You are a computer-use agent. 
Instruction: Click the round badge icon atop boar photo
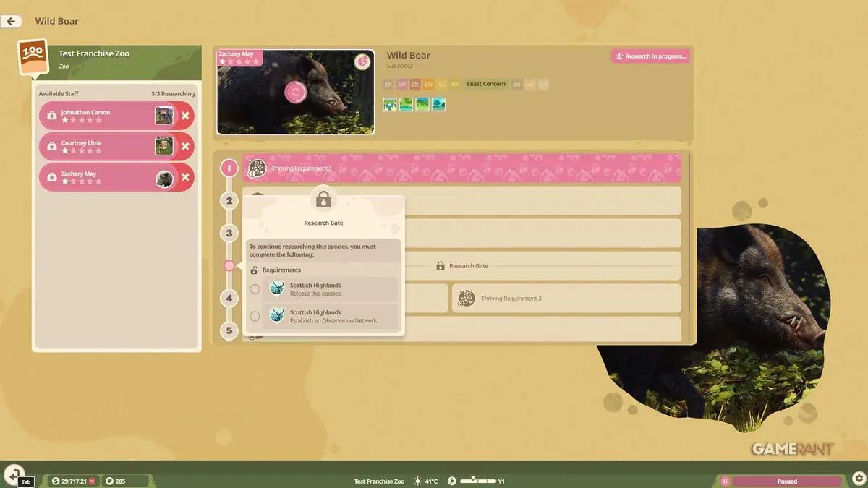pyautogui.click(x=362, y=61)
